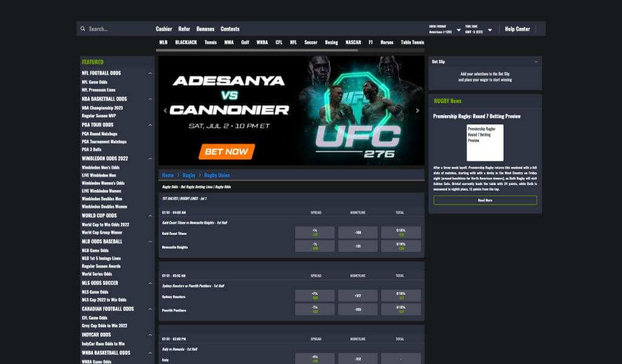Viewport: 622px width, 364px height.
Task: Open the Odds Format dropdown
Action: point(445,29)
